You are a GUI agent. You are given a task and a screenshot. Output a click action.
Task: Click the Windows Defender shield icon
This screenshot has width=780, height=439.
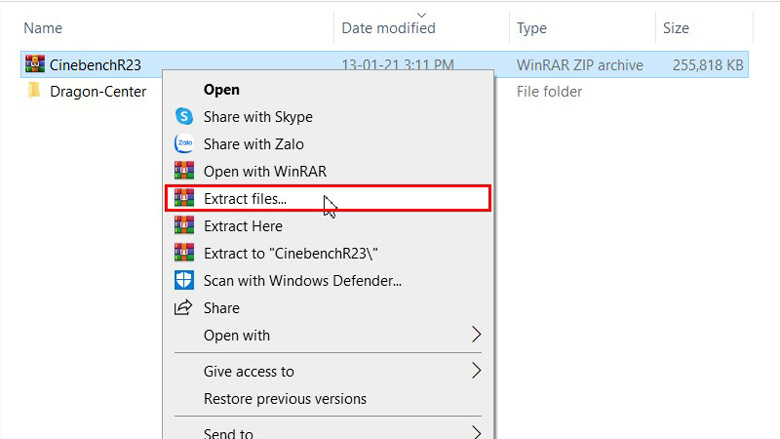(x=184, y=280)
